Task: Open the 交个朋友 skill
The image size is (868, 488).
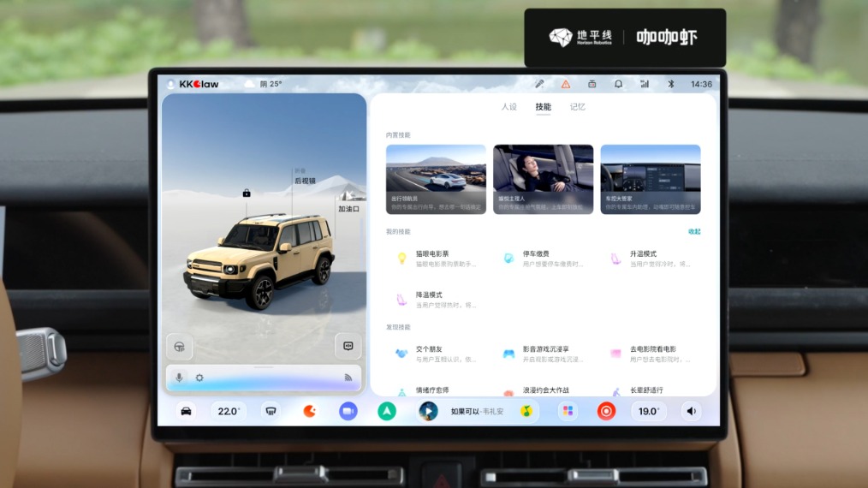Action: (437, 354)
